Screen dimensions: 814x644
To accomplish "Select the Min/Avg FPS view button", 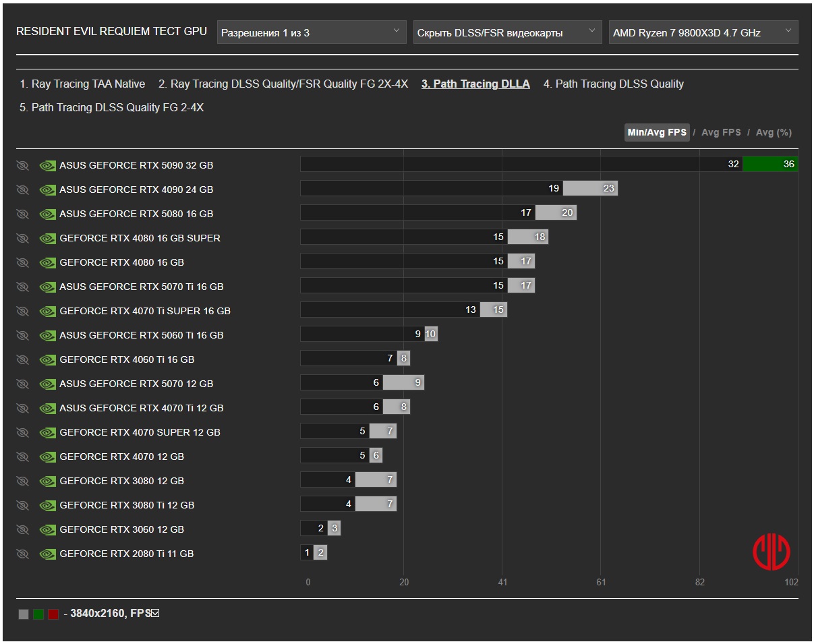I will (x=657, y=132).
